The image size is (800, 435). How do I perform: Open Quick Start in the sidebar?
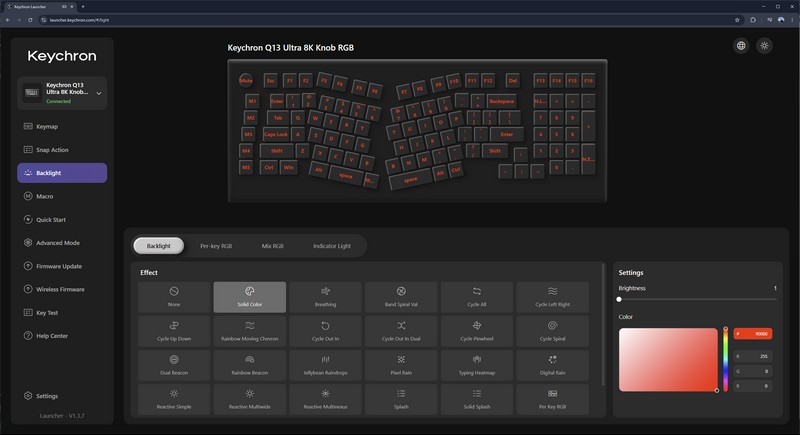pos(62,219)
